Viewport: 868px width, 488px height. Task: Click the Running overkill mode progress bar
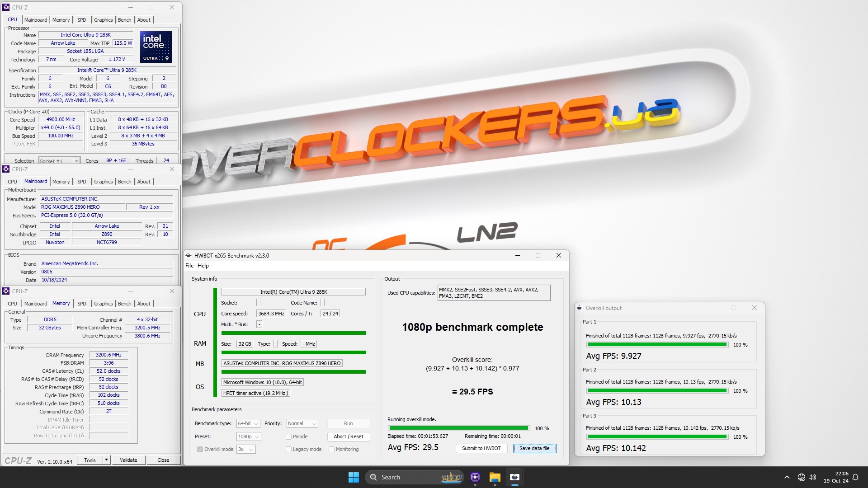458,428
